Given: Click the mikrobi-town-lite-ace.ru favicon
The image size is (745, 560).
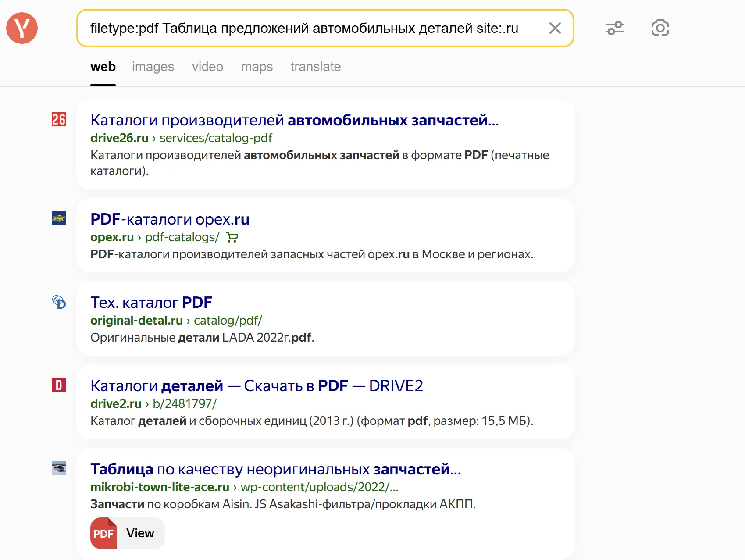Looking at the screenshot, I should [59, 468].
